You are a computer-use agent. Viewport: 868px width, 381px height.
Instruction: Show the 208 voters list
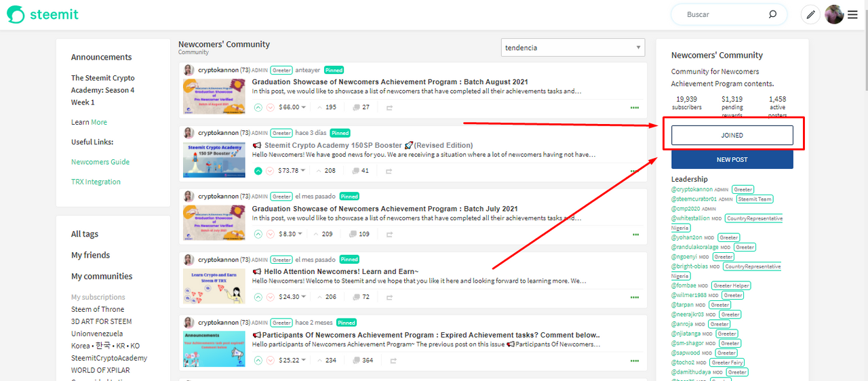tap(325, 171)
